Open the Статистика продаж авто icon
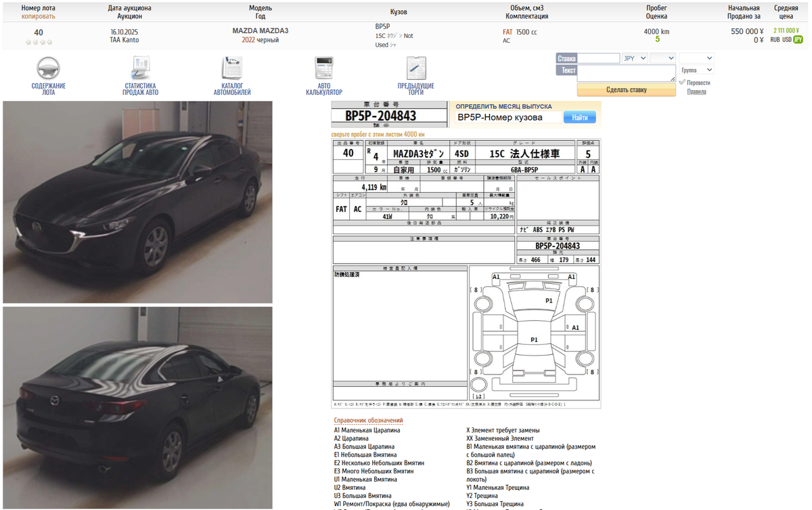Image resolution: width=812 pixels, height=510 pixels. (141, 68)
